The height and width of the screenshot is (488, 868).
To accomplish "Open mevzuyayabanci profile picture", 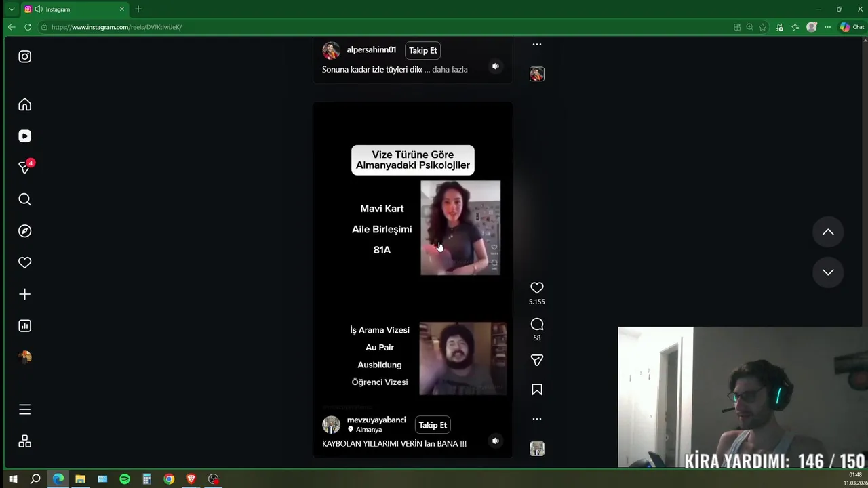I will [x=331, y=425].
